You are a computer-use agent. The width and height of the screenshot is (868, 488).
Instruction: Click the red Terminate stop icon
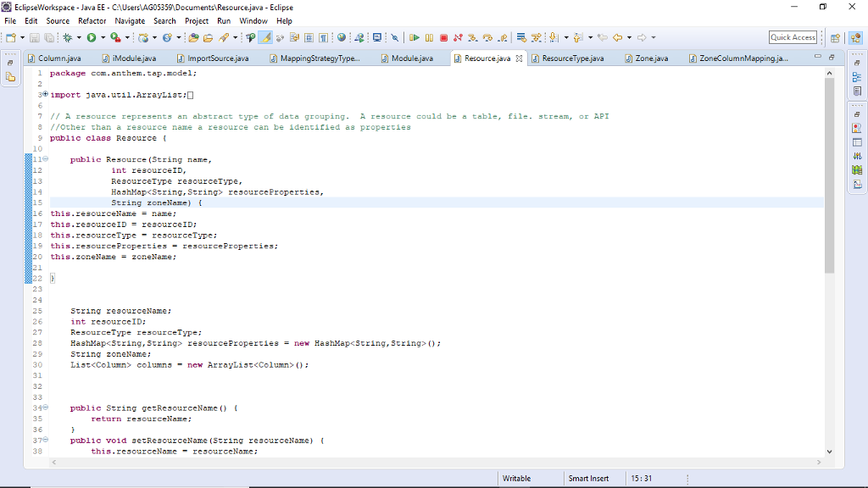[x=443, y=37]
